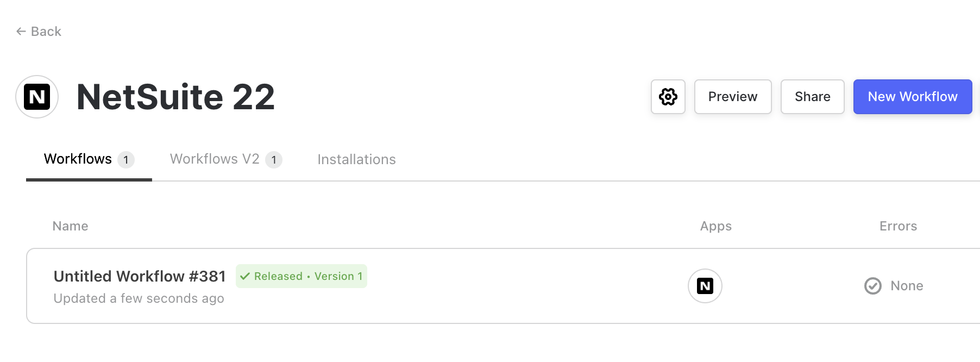Click the "Updated a few seconds ago" text
Viewport: 980px width, 362px height.
(139, 298)
